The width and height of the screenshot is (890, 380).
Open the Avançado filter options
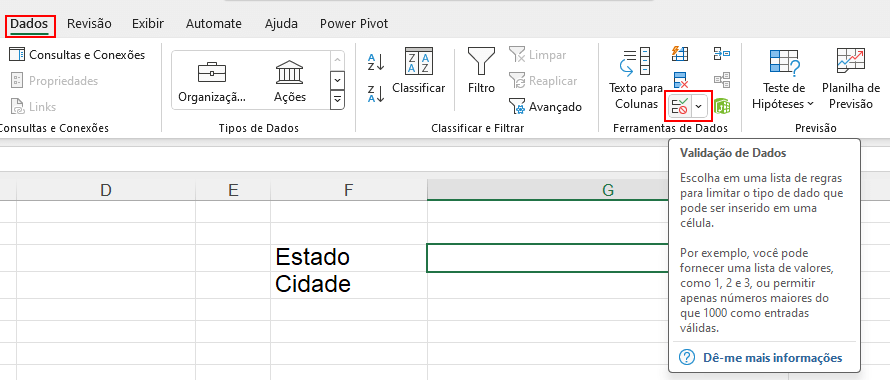[545, 106]
